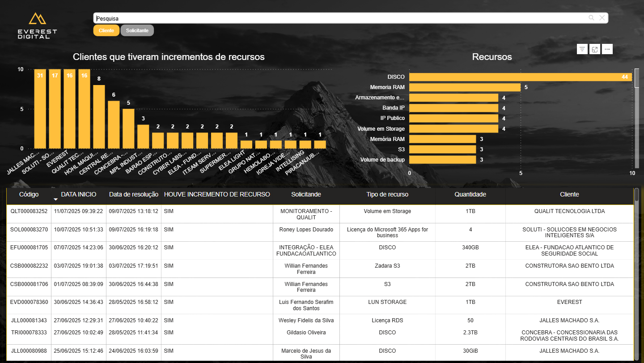
Task: Click the Gildasio Oliveira cell
Action: point(306,333)
